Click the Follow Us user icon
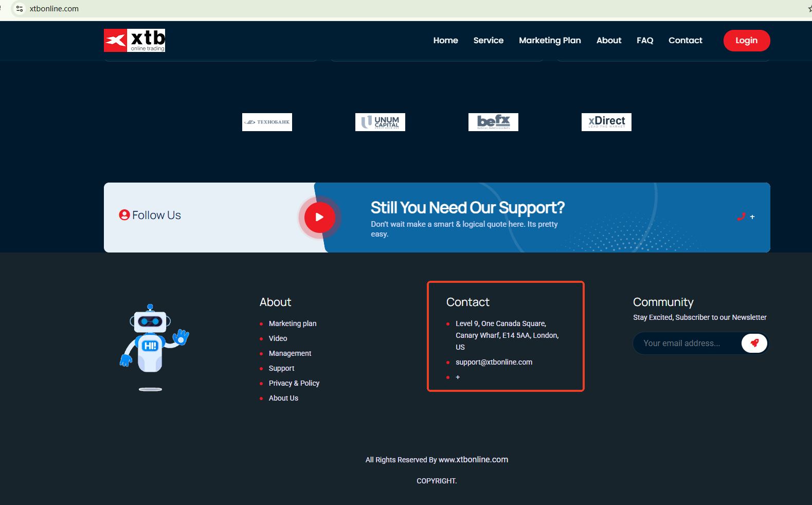Screen dimensions: 812x505 pos(124,215)
